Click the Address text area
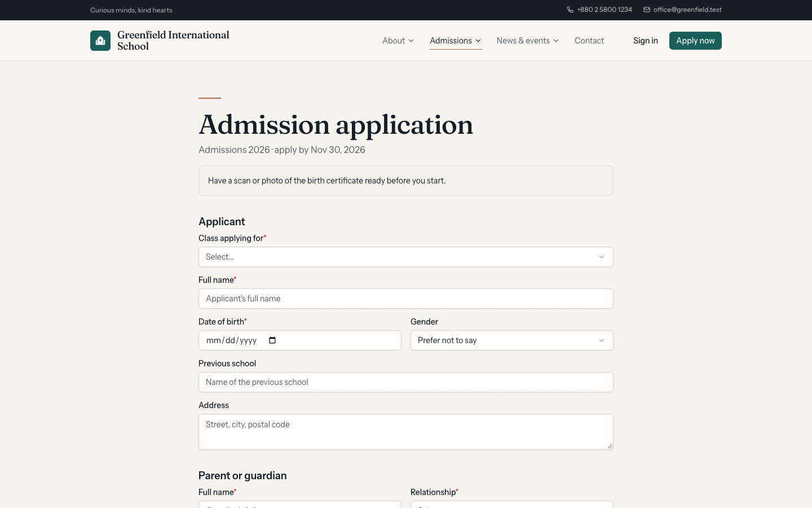This screenshot has width=812, height=508. [406, 432]
